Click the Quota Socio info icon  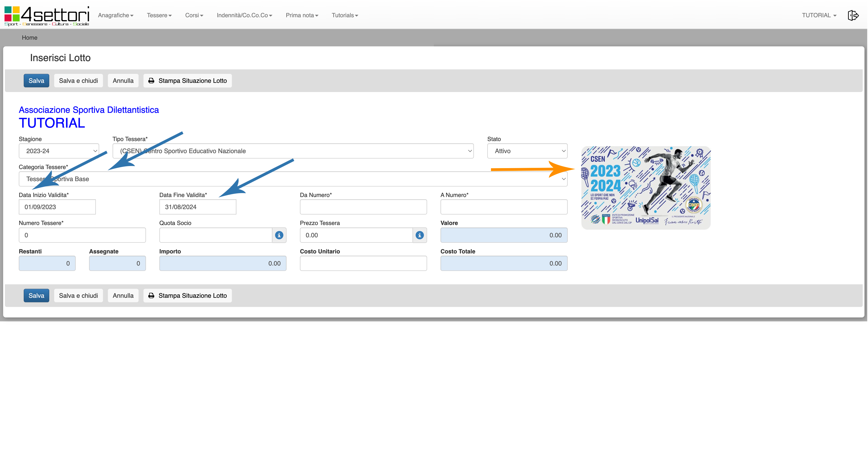(x=279, y=235)
